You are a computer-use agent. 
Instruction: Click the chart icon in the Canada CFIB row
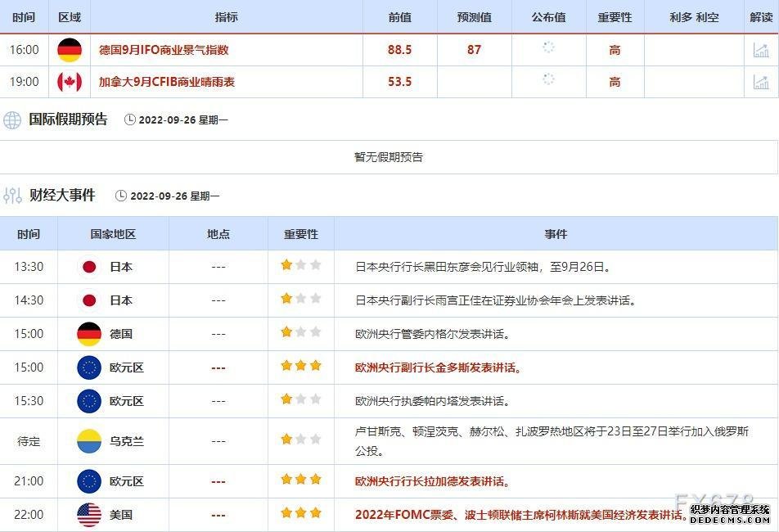click(761, 82)
